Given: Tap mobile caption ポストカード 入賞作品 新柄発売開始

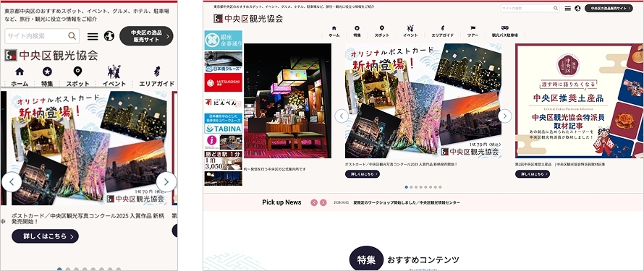Looking at the screenshot, I should click(x=88, y=218).
